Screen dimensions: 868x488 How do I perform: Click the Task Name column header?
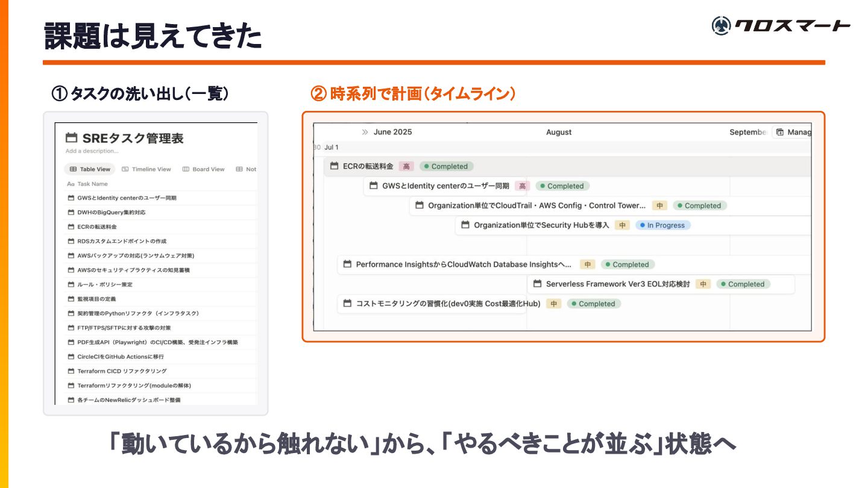[92, 184]
